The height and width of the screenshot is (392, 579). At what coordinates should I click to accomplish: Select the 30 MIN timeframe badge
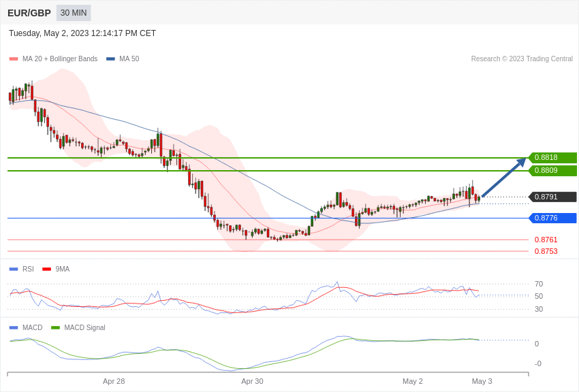point(74,13)
